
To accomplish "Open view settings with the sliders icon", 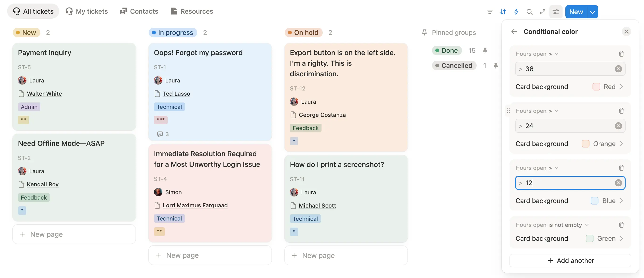I will coord(555,12).
